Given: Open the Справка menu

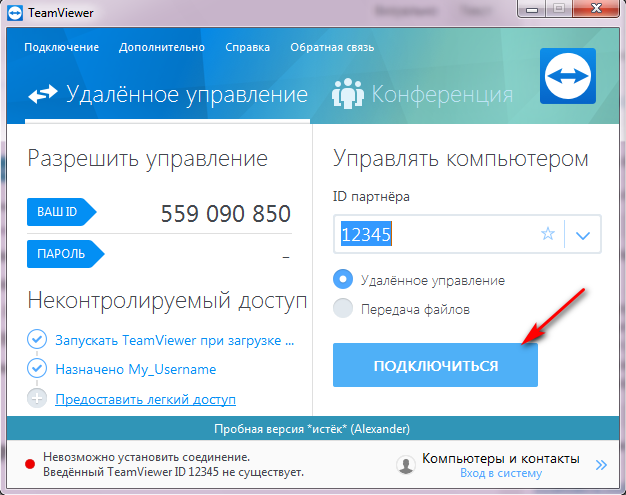Looking at the screenshot, I should tap(248, 48).
